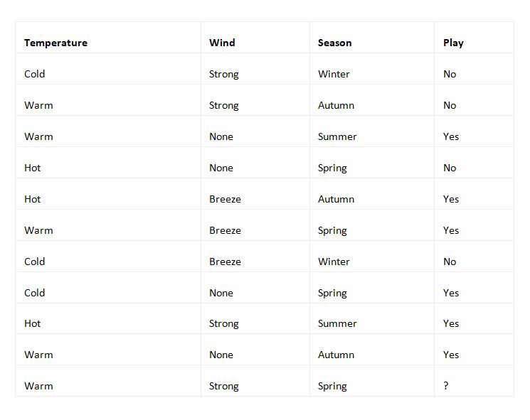Select Spring in the bottom row
This screenshot has height=420, width=530.
[x=332, y=386]
